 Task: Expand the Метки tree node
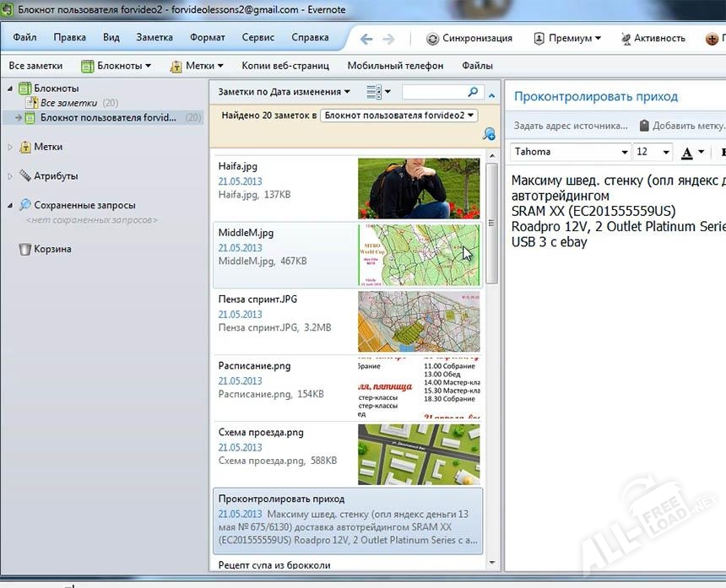(x=10, y=147)
